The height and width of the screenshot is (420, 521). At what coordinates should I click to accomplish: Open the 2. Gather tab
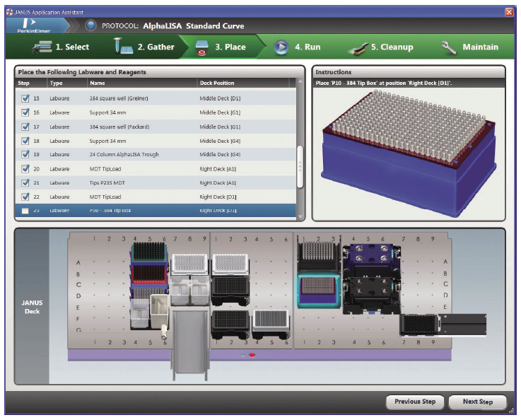[x=144, y=47]
